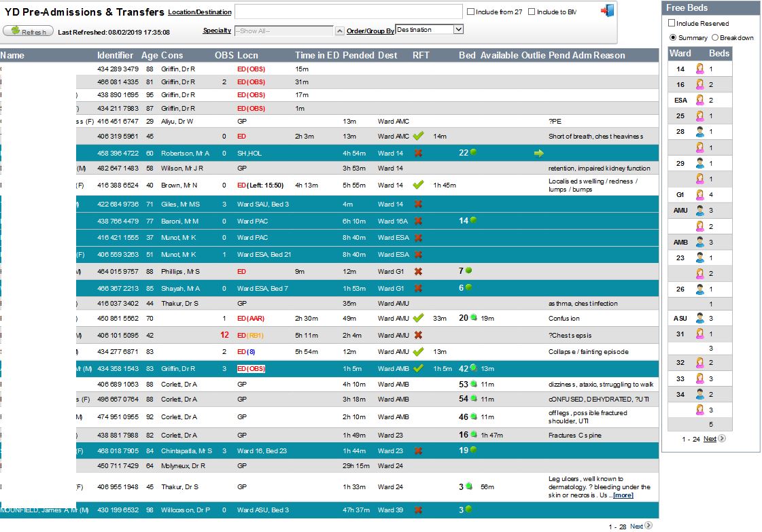Image resolution: width=762 pixels, height=532 pixels.
Task: Click in the Location/Destination input field
Action: [x=349, y=12]
